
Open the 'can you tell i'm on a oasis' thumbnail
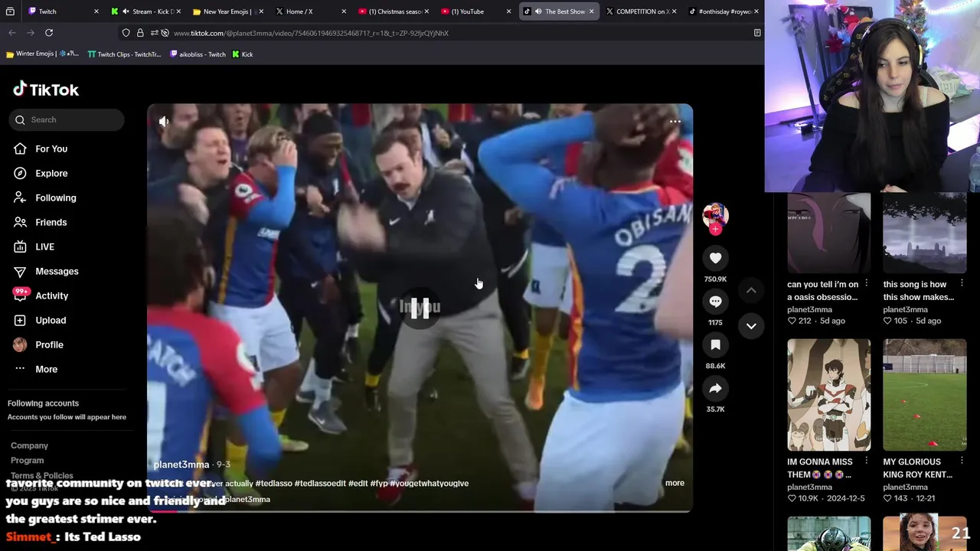pyautogui.click(x=829, y=233)
